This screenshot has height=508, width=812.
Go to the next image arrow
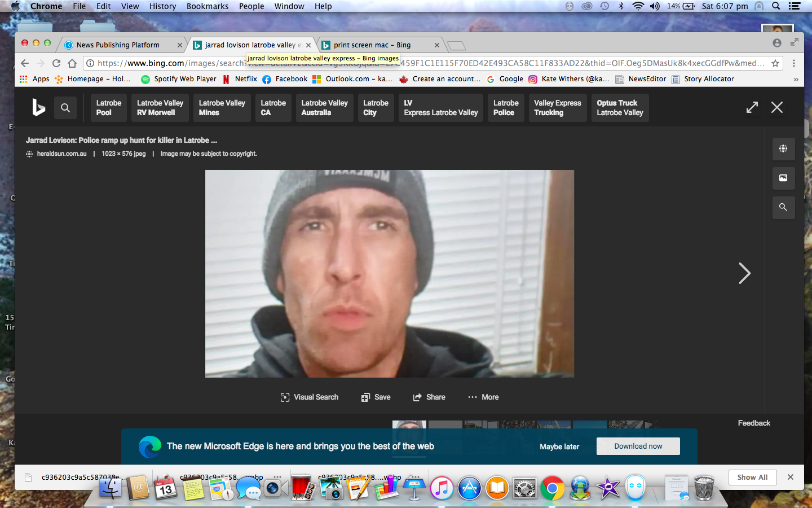[x=744, y=273]
